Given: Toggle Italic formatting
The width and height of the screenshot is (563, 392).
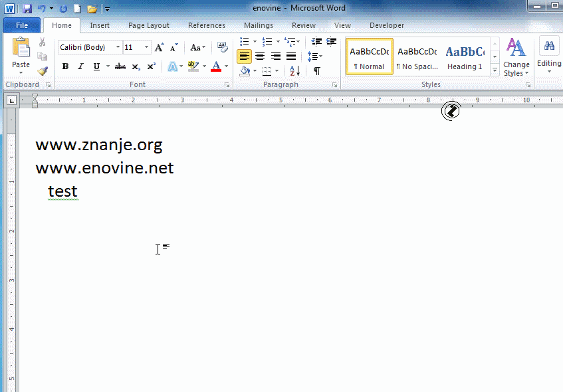Looking at the screenshot, I should click(80, 66).
